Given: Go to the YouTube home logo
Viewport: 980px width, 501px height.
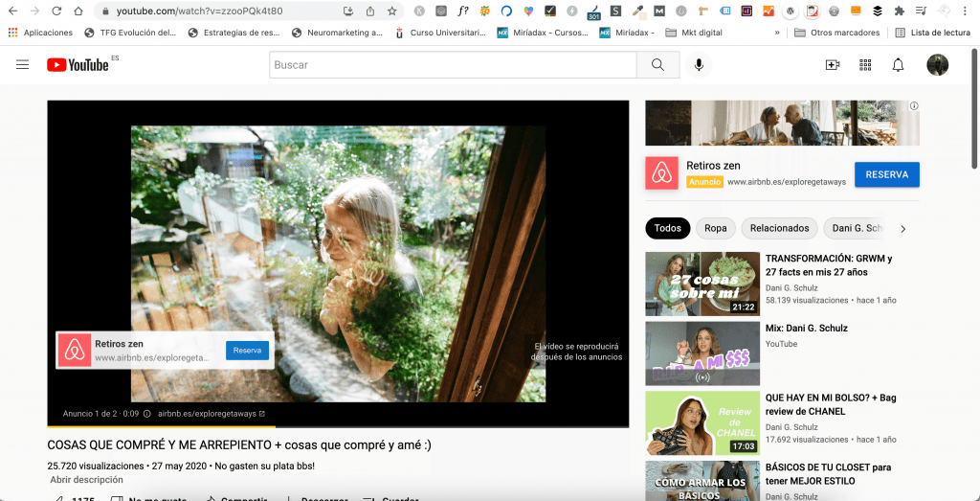Looking at the screenshot, I should click(x=78, y=64).
